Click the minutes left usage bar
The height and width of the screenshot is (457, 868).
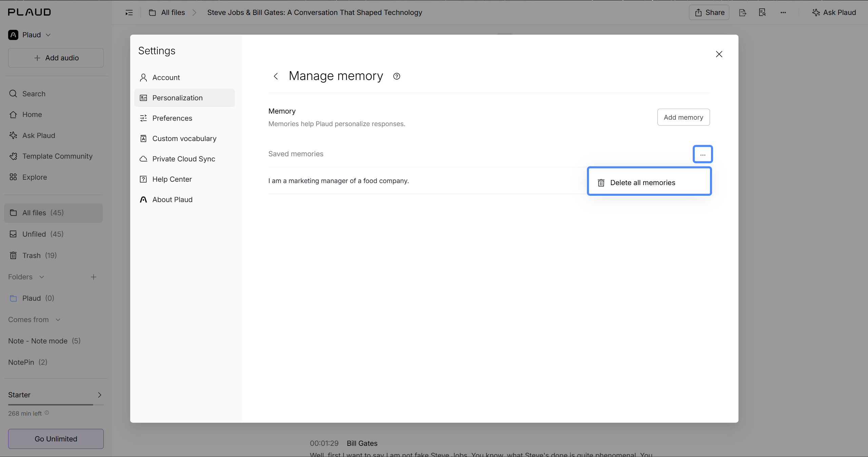[56, 405]
